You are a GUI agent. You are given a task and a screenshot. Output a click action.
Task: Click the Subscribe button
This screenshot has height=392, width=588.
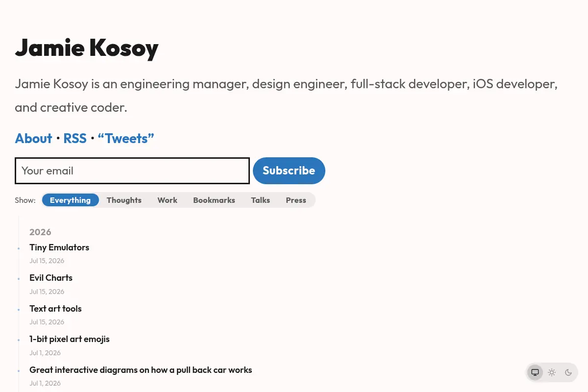point(289,171)
